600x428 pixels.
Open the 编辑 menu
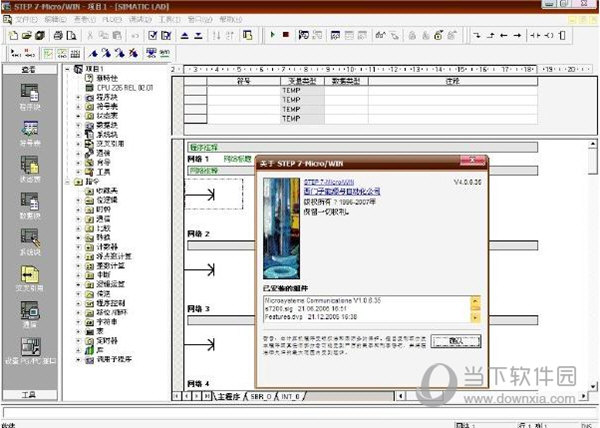coord(55,19)
